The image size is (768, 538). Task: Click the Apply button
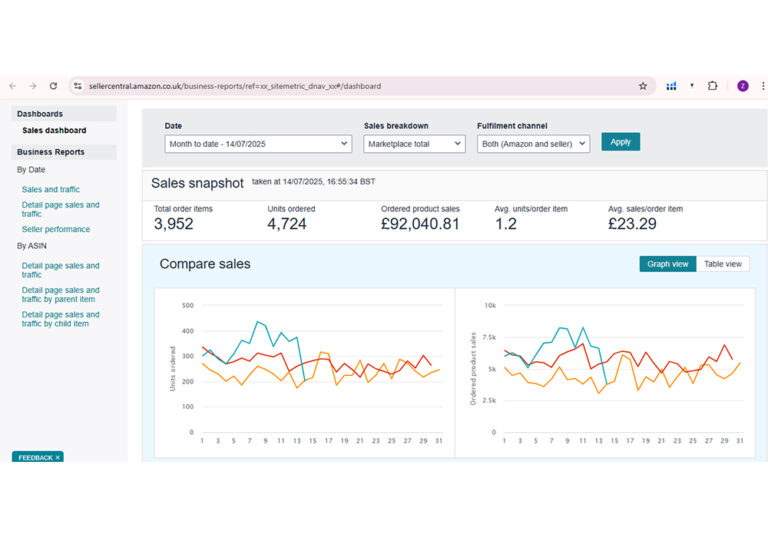pos(621,142)
